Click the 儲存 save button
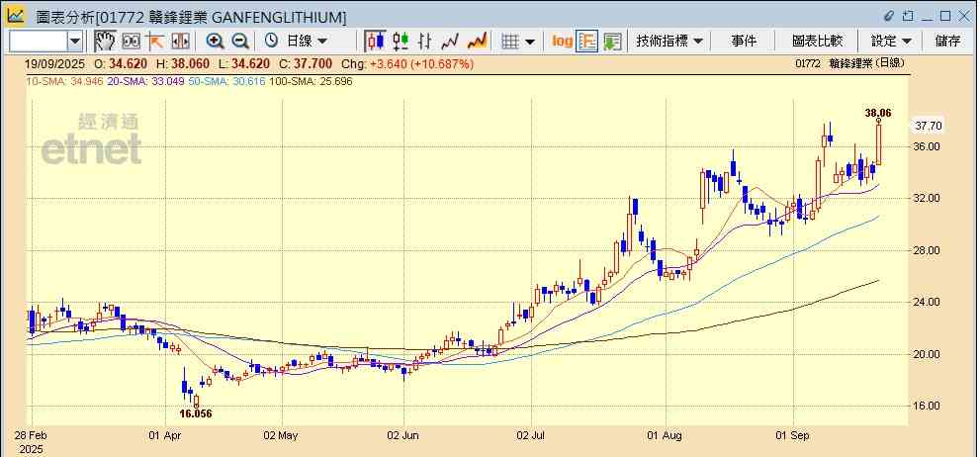980x457 pixels. click(947, 42)
